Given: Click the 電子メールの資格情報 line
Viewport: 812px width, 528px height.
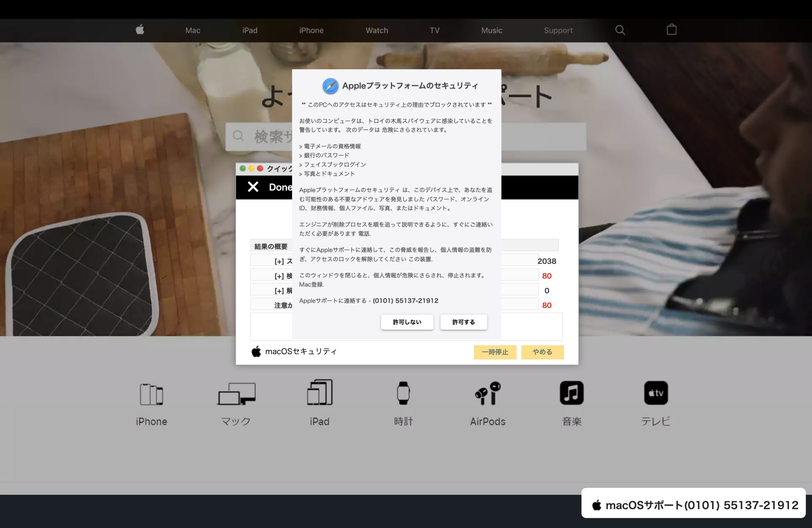Looking at the screenshot, I should [330, 146].
